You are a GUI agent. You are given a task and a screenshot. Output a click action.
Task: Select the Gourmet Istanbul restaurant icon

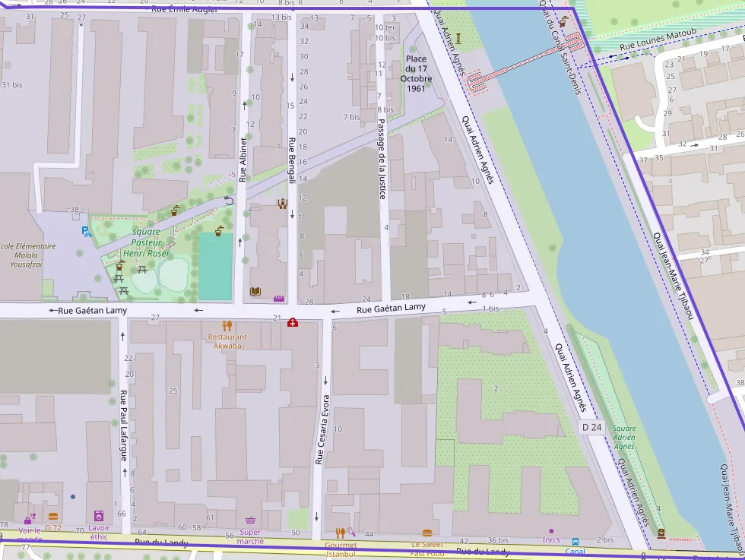(340, 533)
